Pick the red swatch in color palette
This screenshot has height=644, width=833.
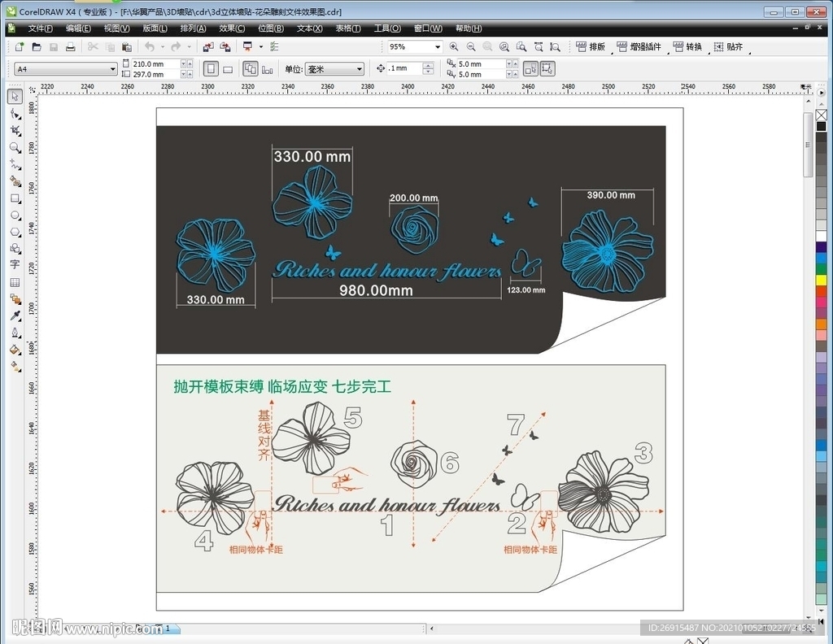(821, 291)
